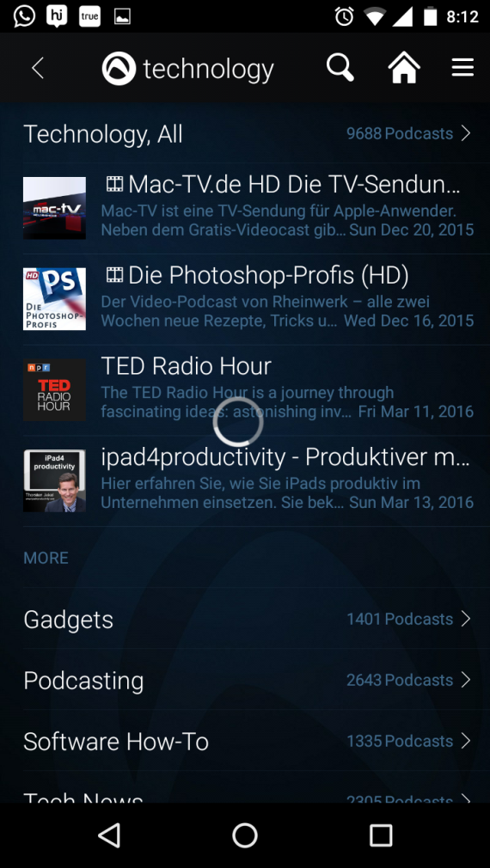
Task: Tap the Photoshop-Profis cover thumbnail
Action: (x=54, y=299)
